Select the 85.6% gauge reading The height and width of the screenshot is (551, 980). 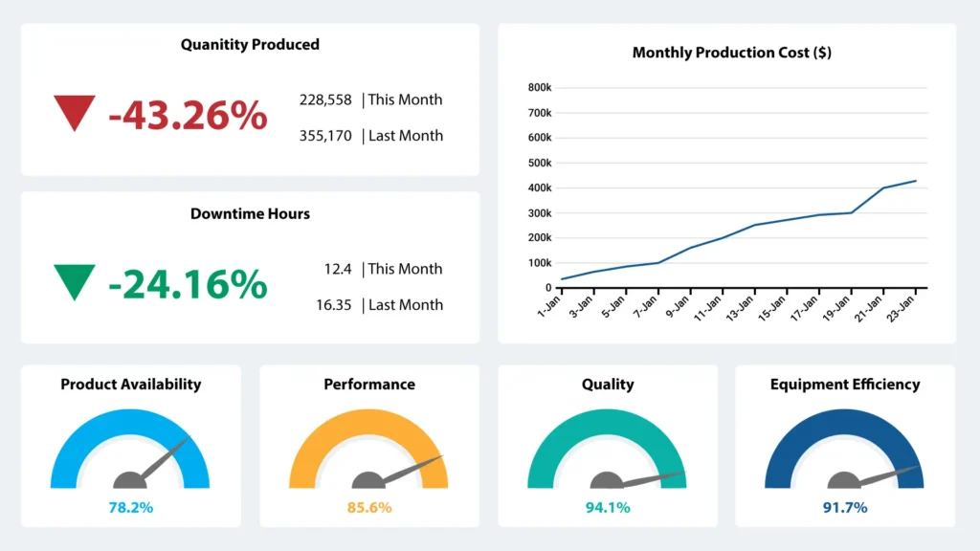pos(368,508)
